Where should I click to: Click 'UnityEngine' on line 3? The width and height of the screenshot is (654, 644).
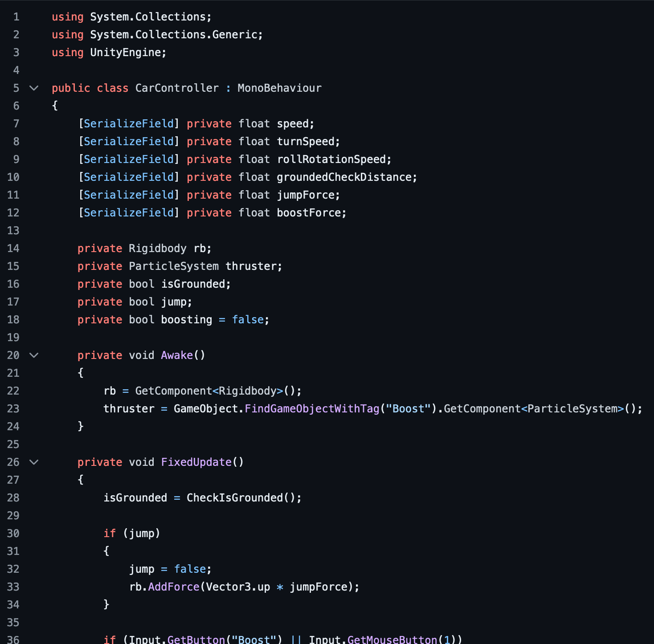click(125, 53)
